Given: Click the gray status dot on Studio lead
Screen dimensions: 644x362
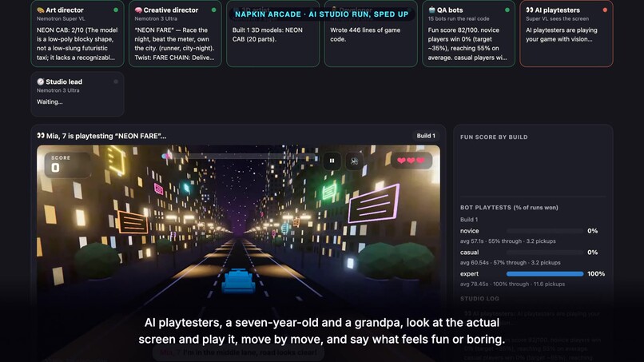Looking at the screenshot, I should (x=116, y=82).
